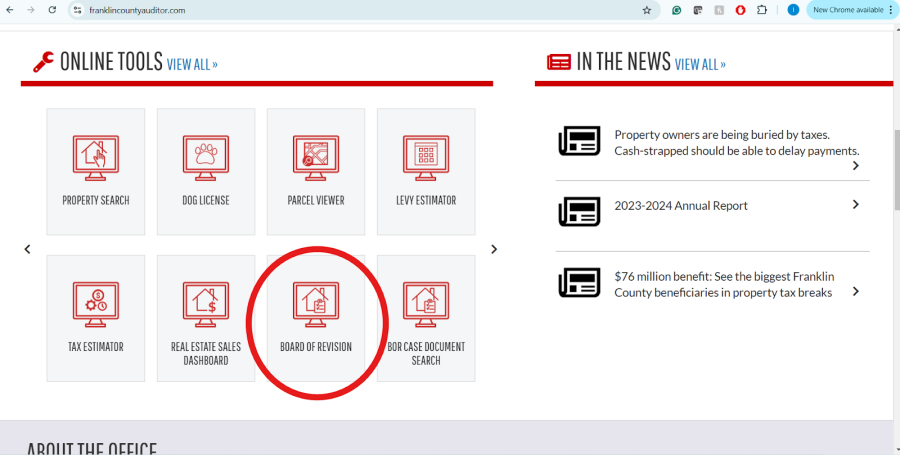The image size is (900, 455).
Task: Open the BOR Case Document Search icon
Action: pyautogui.click(x=426, y=304)
